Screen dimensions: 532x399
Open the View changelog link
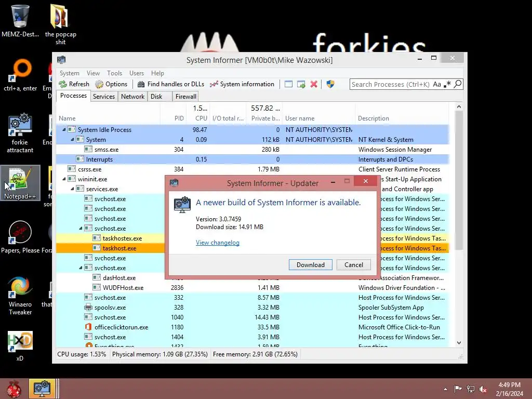tap(218, 243)
